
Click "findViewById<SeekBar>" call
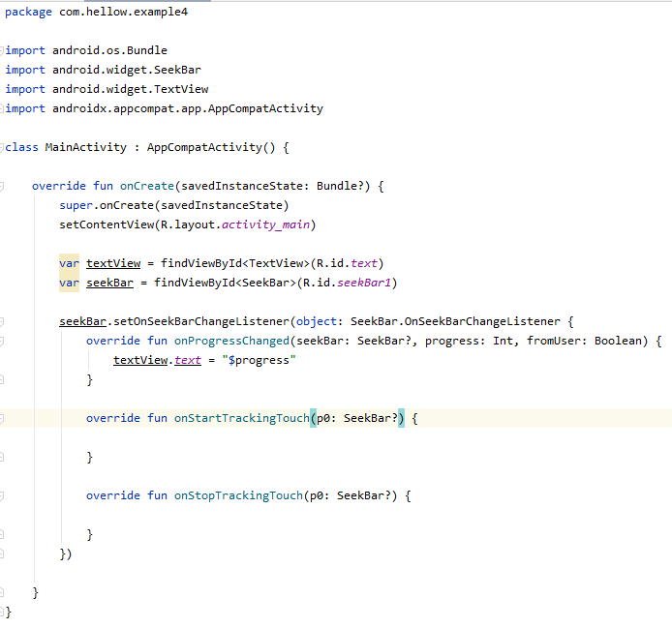[x=225, y=283]
